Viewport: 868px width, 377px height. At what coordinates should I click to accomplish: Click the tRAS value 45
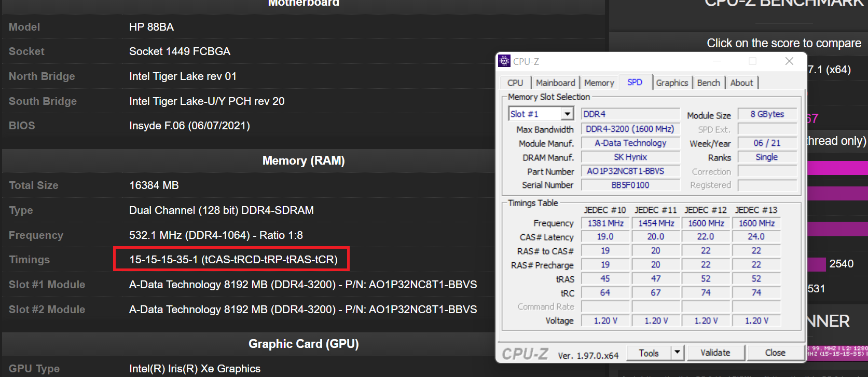pos(605,279)
